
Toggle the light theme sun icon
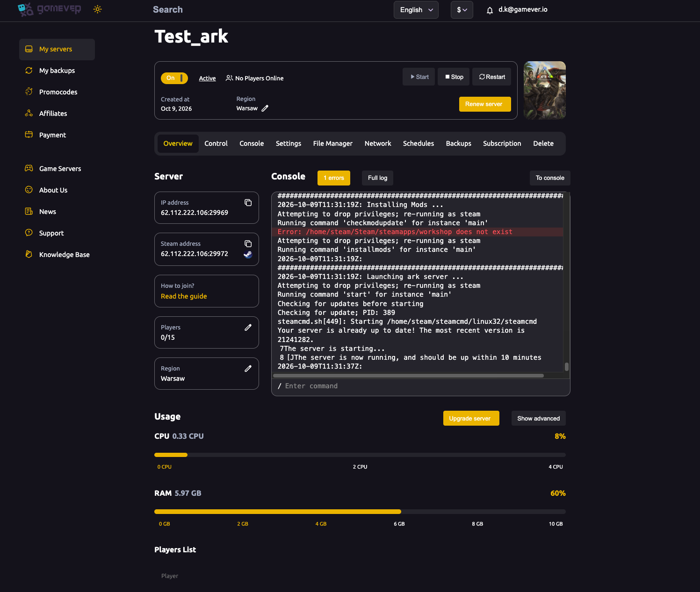coord(97,9)
